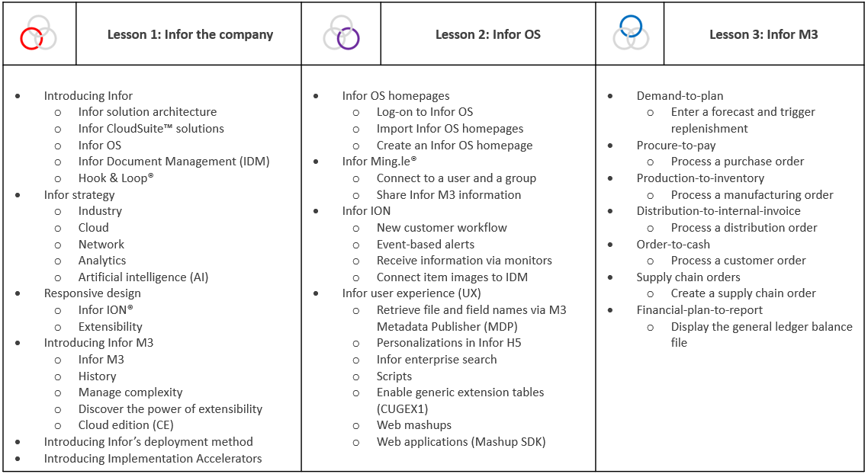Screen dimensions: 868x474
Task: Select the Procure-to-pay topic
Action: (x=676, y=146)
